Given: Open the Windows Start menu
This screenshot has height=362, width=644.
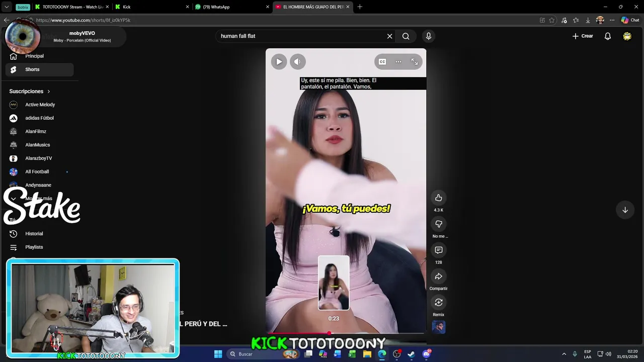Looking at the screenshot, I should coord(218,354).
